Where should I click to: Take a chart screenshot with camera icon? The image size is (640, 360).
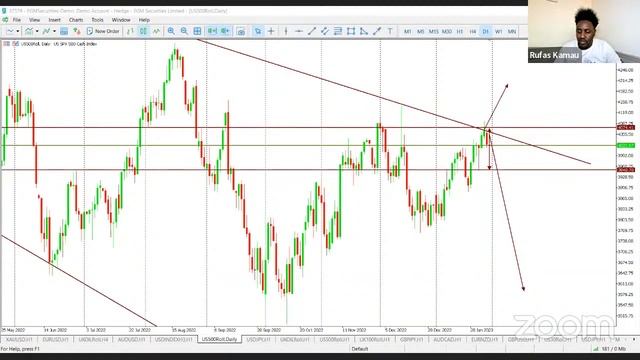[x=241, y=31]
